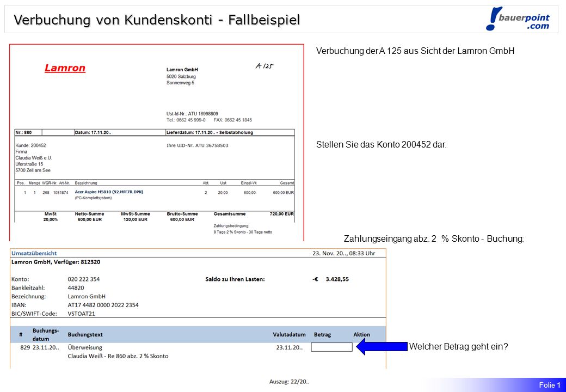Click the 'Buchungstext' column header
Screen dimensions: 566x392
(85, 335)
